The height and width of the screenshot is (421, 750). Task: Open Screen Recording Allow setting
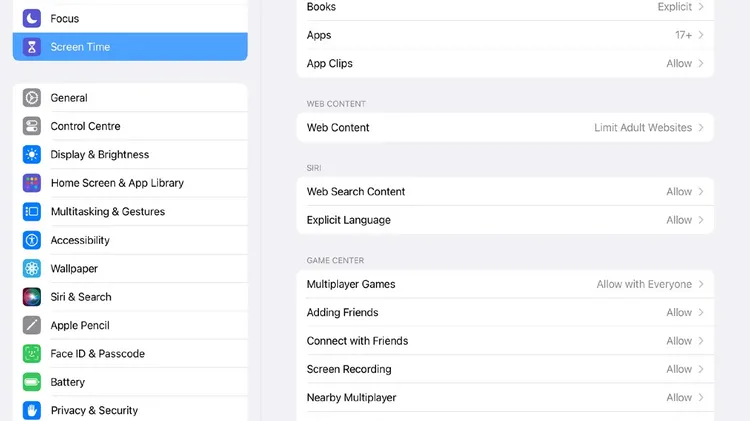(x=505, y=369)
